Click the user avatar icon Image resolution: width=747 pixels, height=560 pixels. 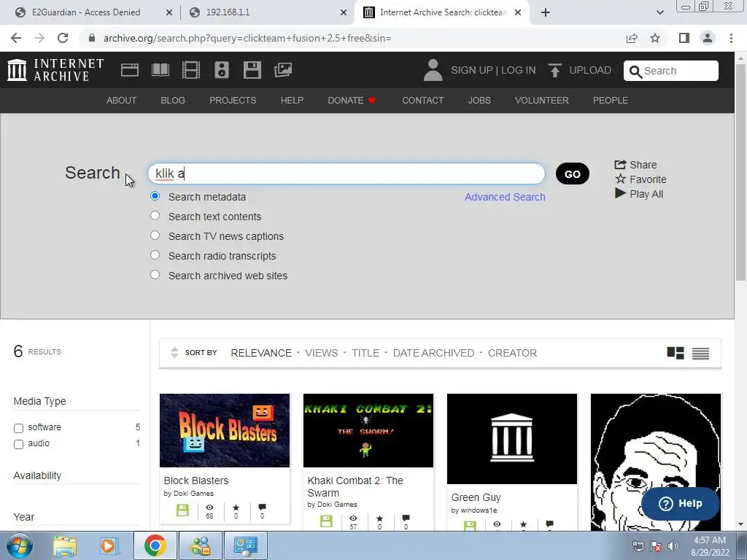(433, 70)
